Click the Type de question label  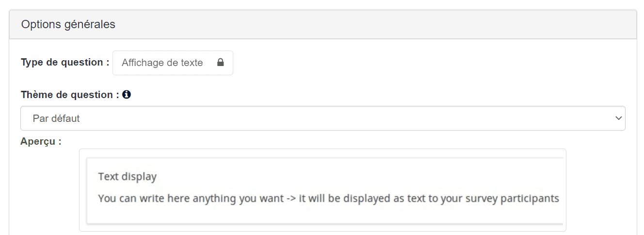tap(65, 62)
